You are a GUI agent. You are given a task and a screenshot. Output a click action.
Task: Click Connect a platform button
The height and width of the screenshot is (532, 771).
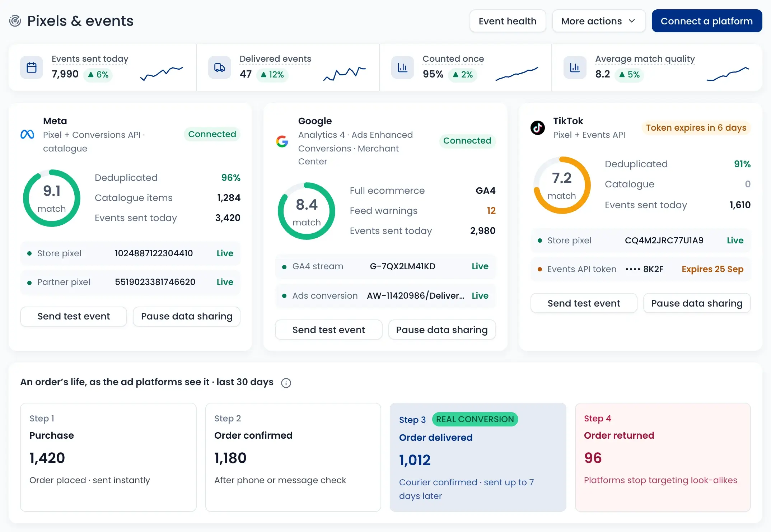[x=707, y=21]
